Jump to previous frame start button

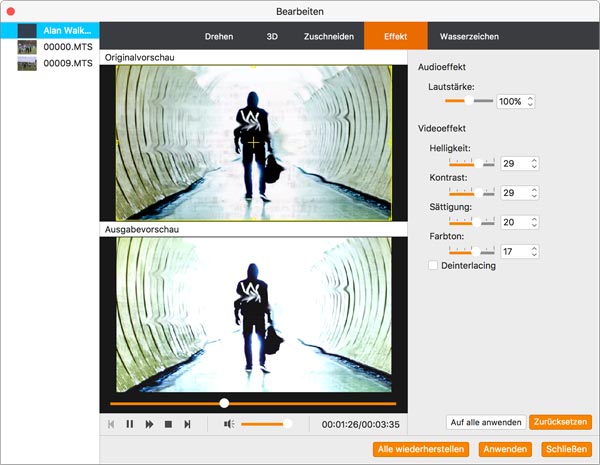click(x=111, y=424)
